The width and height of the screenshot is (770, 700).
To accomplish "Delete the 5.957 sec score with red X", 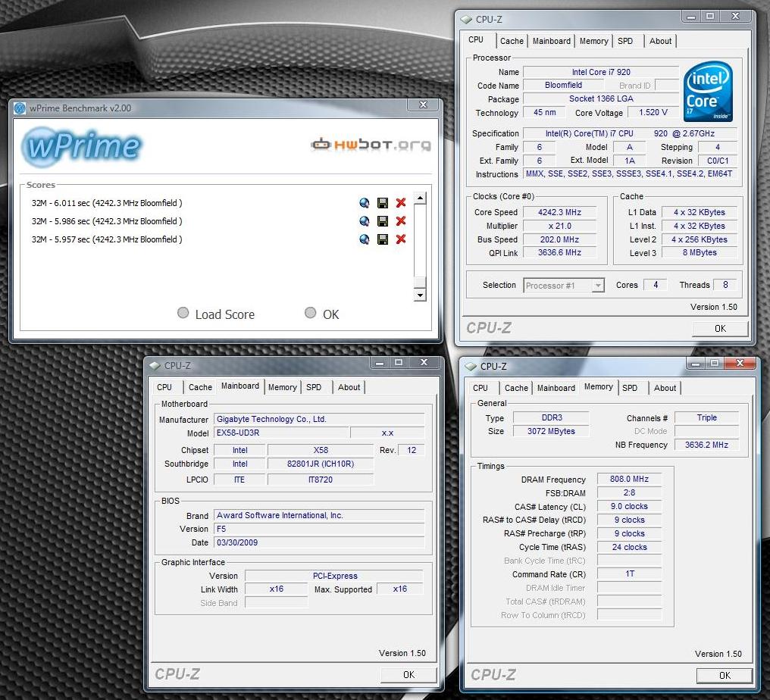I will (401, 239).
